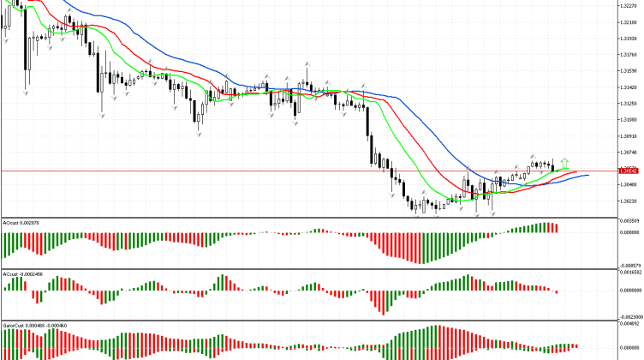The height and width of the screenshot is (360, 644).
Task: Click the AOcust 0.000000 zero-level label
Action: pos(629,231)
